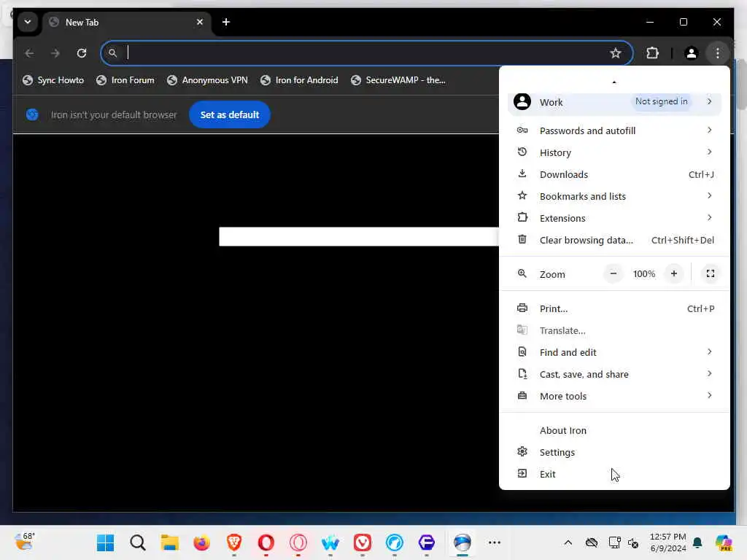
Task: Open the SecureWAMP bookmark
Action: (x=398, y=80)
